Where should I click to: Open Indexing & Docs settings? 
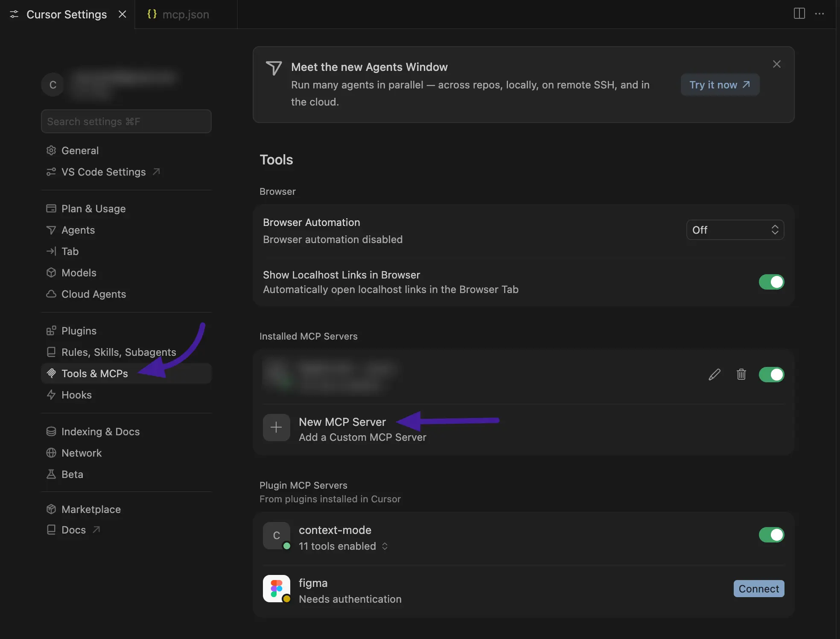(x=126, y=431)
